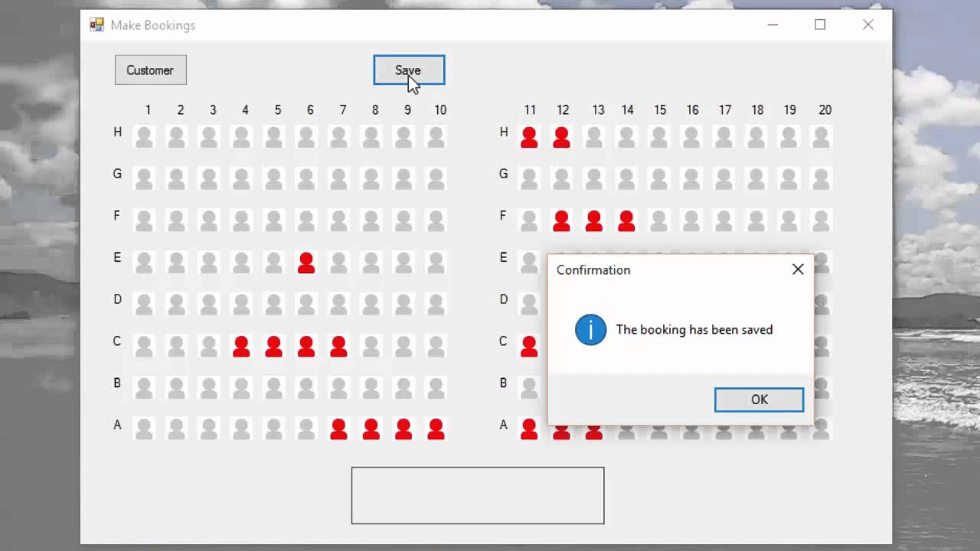980x551 pixels.
Task: Select booked seat C11
Action: 530,346
